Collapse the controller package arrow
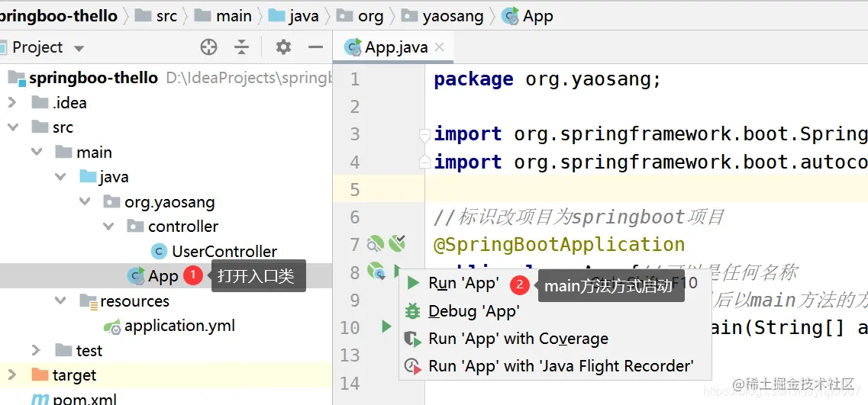868x405 pixels. pyautogui.click(x=108, y=226)
